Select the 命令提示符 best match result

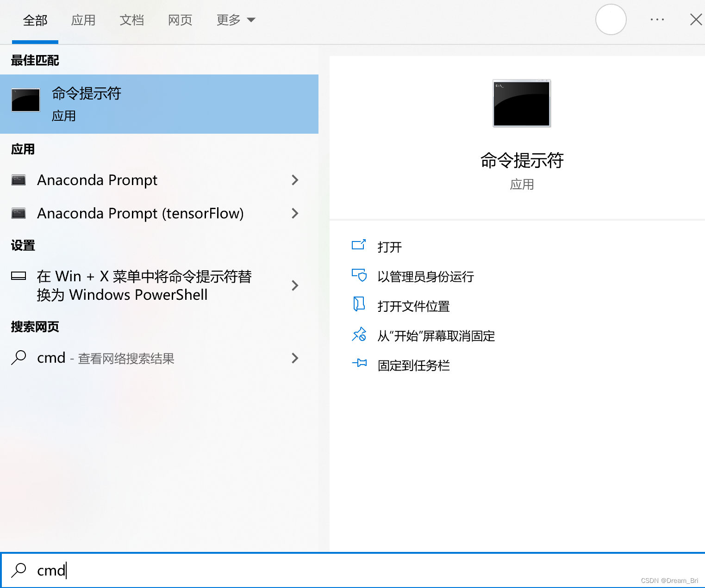(x=159, y=104)
